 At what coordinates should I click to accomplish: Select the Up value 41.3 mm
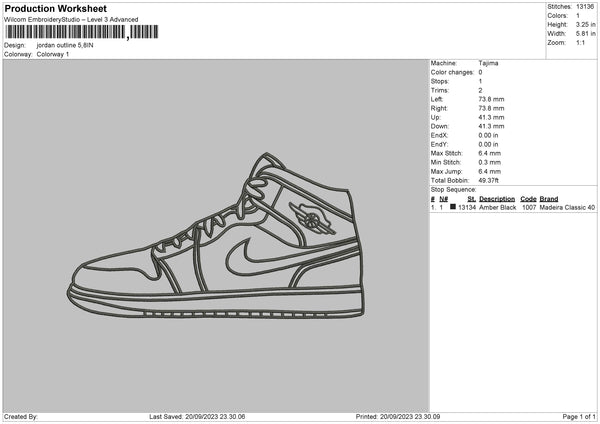[x=491, y=117]
